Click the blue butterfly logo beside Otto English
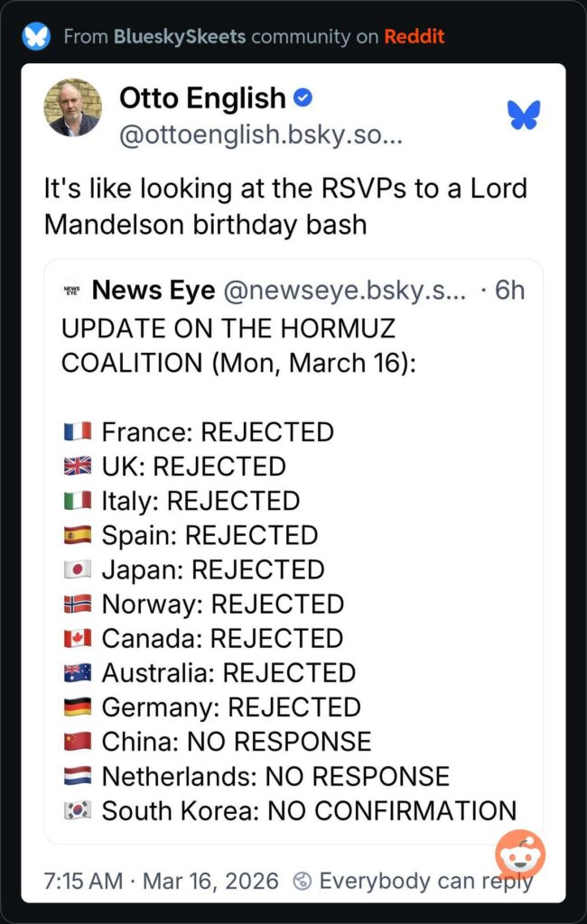This screenshot has height=924, width=587. [523, 115]
